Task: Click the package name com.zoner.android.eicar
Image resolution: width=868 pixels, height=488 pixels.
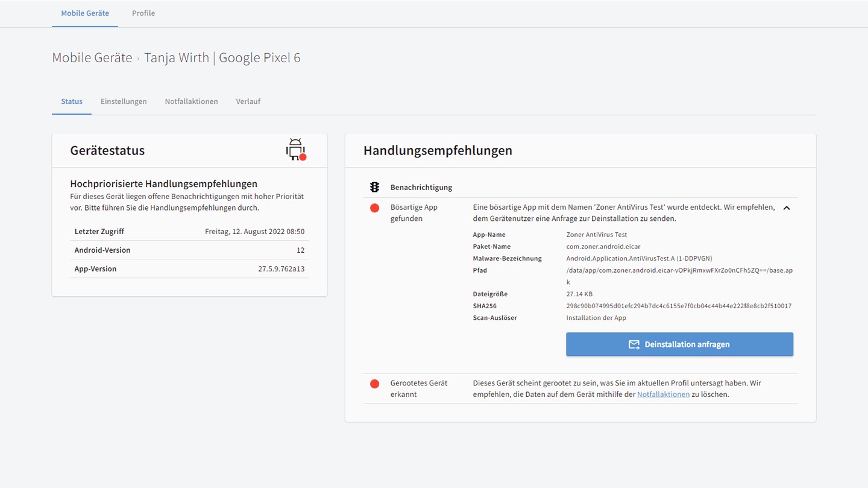Action: point(603,247)
